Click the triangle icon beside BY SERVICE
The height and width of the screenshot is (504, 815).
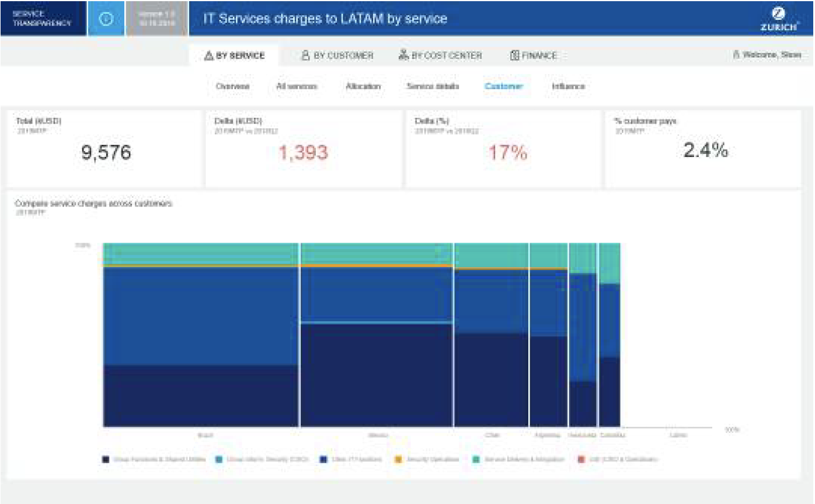(x=208, y=56)
